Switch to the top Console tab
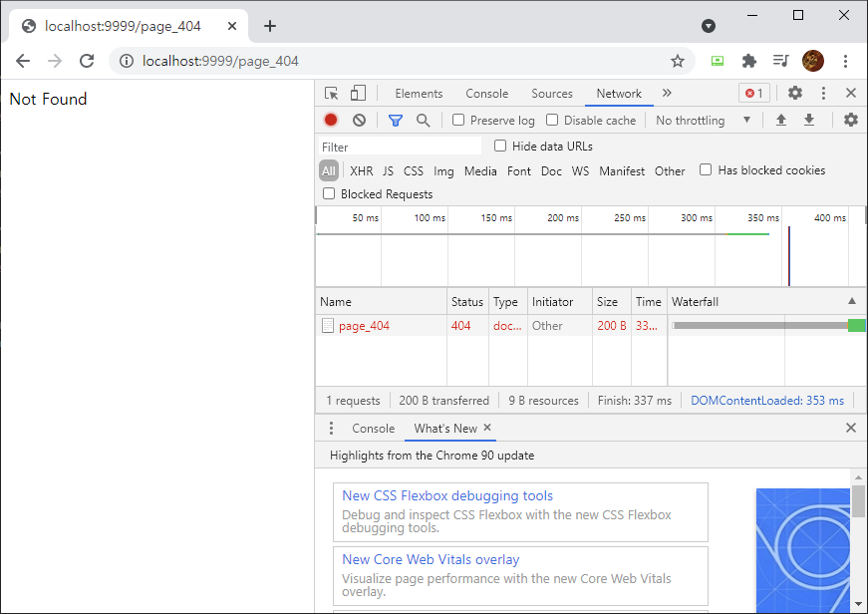 point(486,94)
